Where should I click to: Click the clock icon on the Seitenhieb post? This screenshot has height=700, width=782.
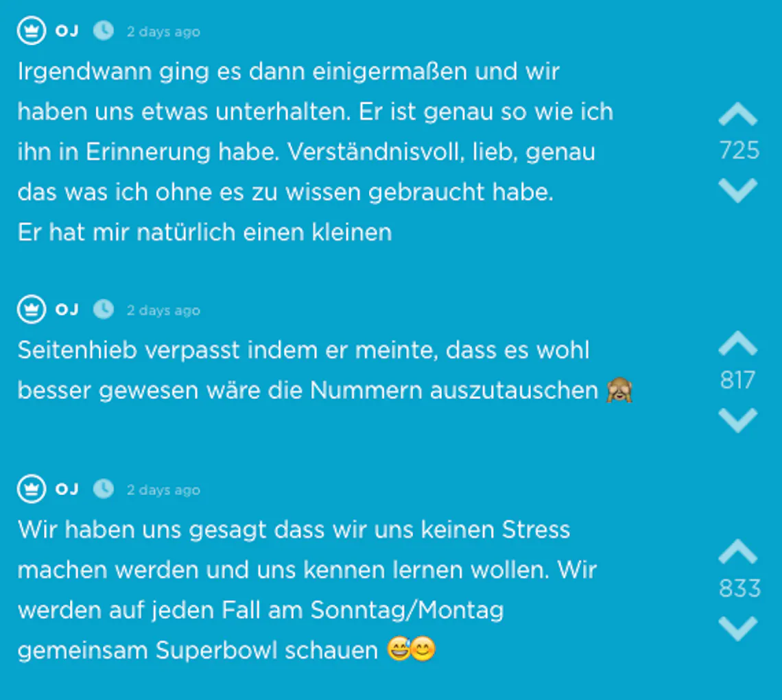click(x=104, y=310)
